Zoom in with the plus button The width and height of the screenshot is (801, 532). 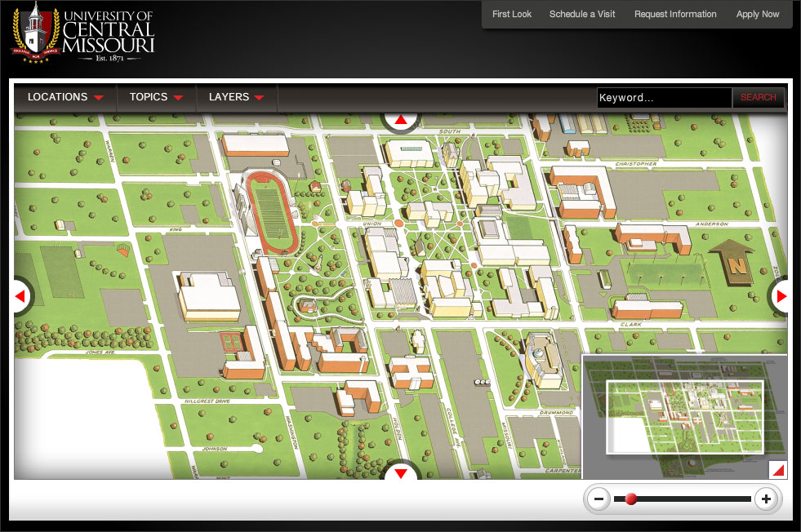coord(765,499)
